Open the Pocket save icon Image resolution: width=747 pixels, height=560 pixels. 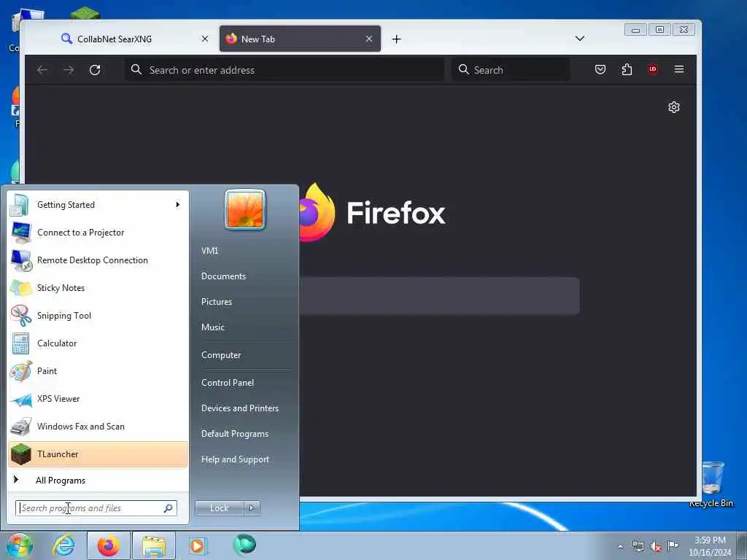(600, 69)
